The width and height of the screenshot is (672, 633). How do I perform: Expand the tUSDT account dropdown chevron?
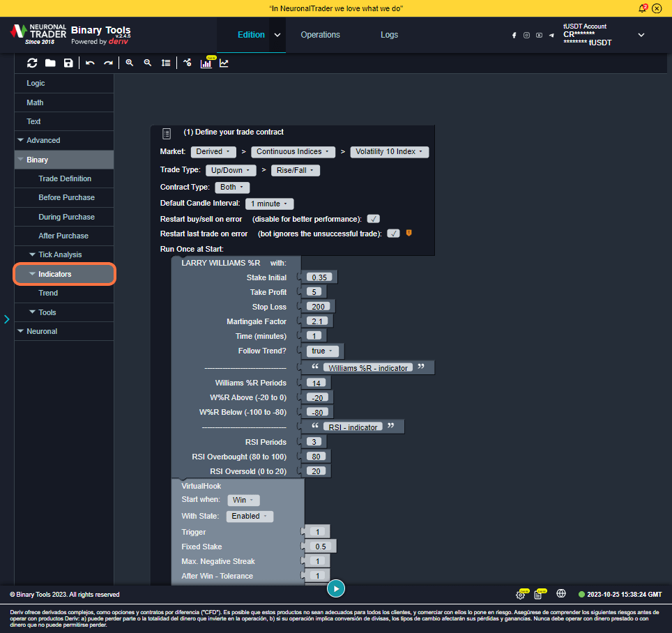click(x=641, y=35)
